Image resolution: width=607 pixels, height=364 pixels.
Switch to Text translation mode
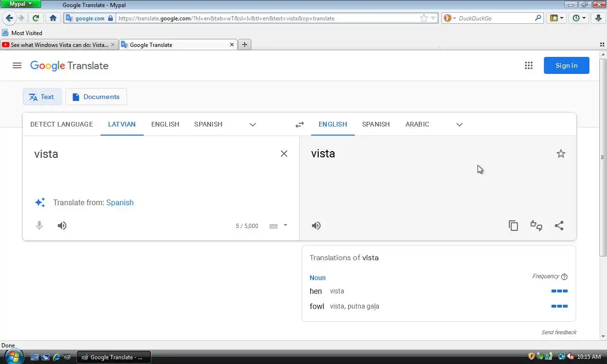pyautogui.click(x=42, y=97)
